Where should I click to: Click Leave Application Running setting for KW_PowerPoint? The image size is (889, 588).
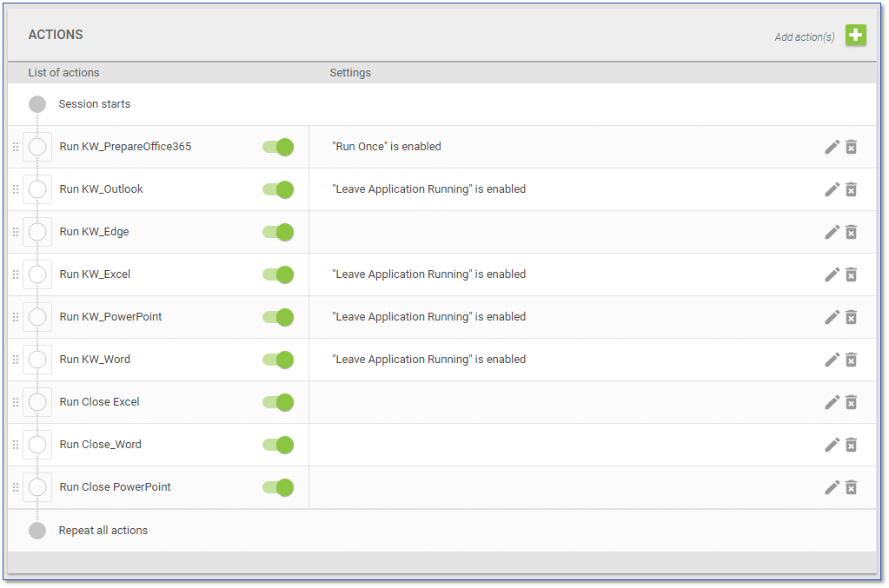click(429, 317)
